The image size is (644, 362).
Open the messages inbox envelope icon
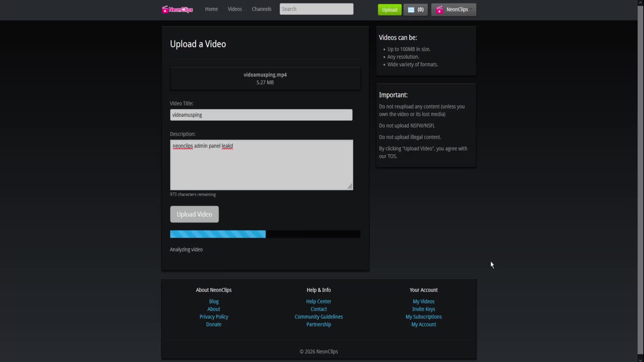411,10
